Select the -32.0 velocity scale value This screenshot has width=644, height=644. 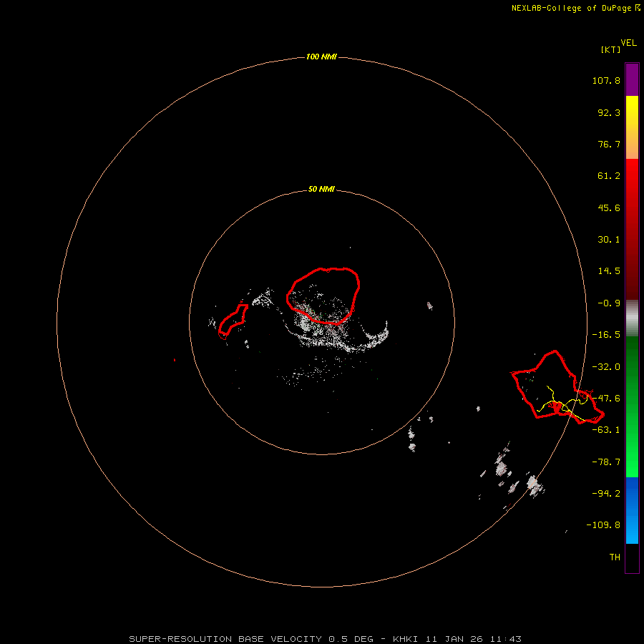606,367
